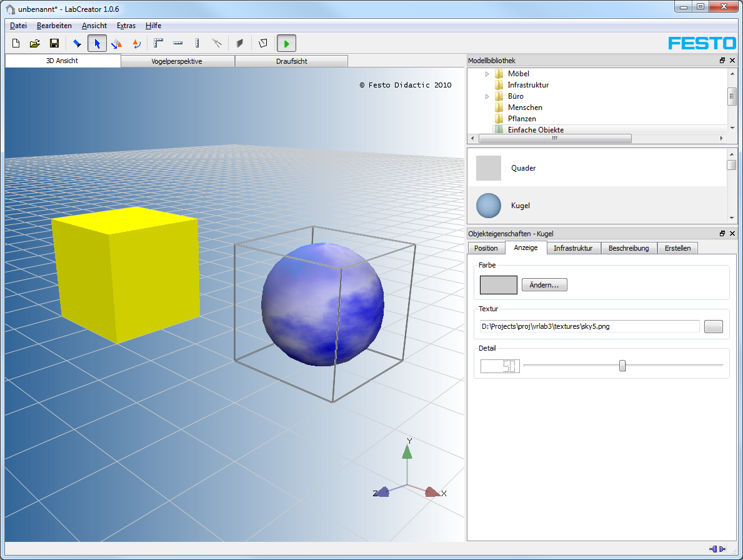Click the blue textured sphere in the scene
Screen dimensions: 743x560
pyautogui.click(x=322, y=304)
